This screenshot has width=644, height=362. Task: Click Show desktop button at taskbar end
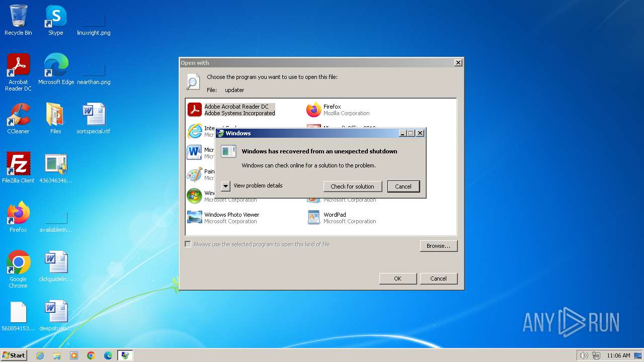point(638,355)
